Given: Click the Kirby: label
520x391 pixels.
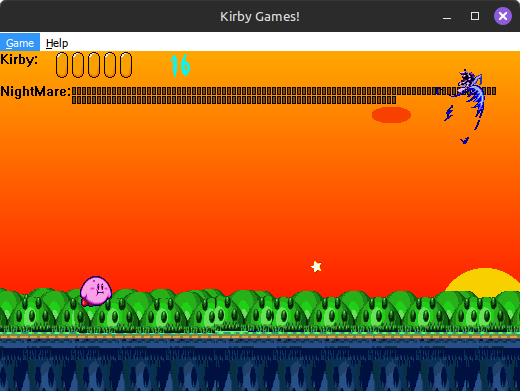Looking at the screenshot, I should point(19,60).
